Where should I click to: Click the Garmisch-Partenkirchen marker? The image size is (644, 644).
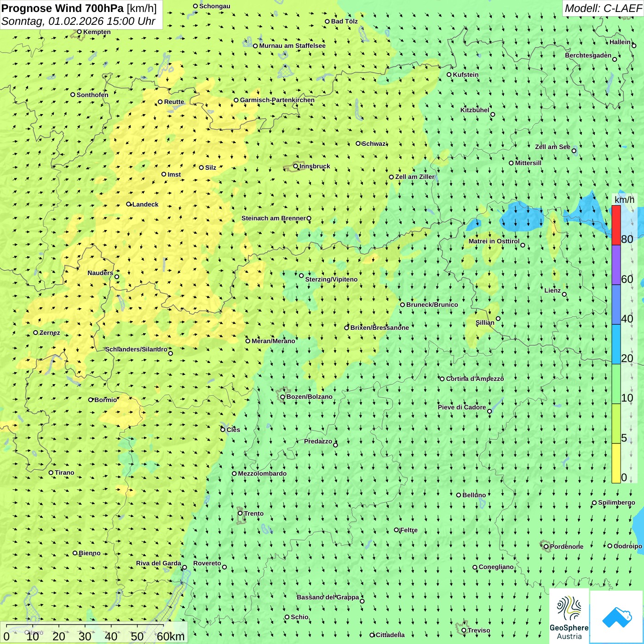click(x=236, y=100)
